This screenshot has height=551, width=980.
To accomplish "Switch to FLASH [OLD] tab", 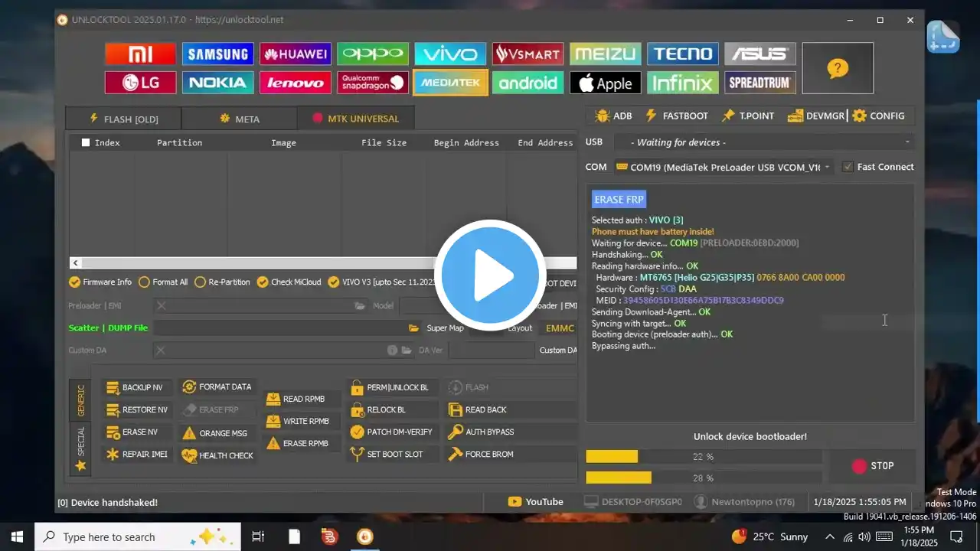I will click(x=123, y=119).
